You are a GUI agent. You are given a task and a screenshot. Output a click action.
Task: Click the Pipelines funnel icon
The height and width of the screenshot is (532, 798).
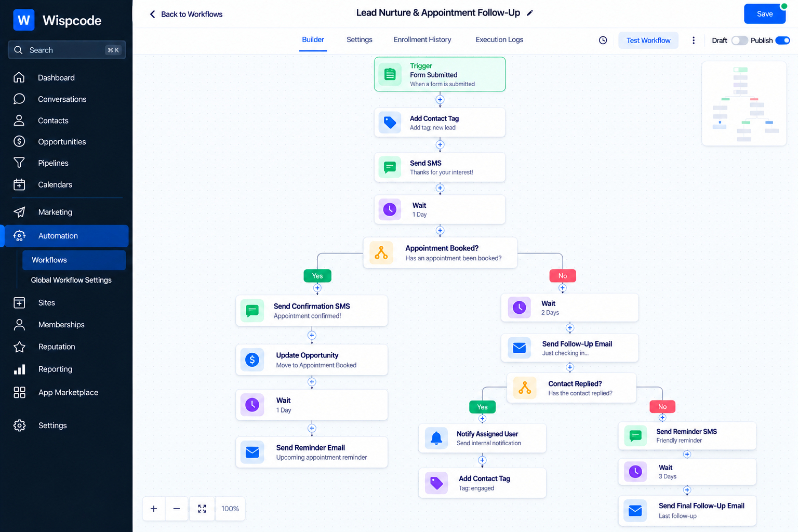point(19,163)
